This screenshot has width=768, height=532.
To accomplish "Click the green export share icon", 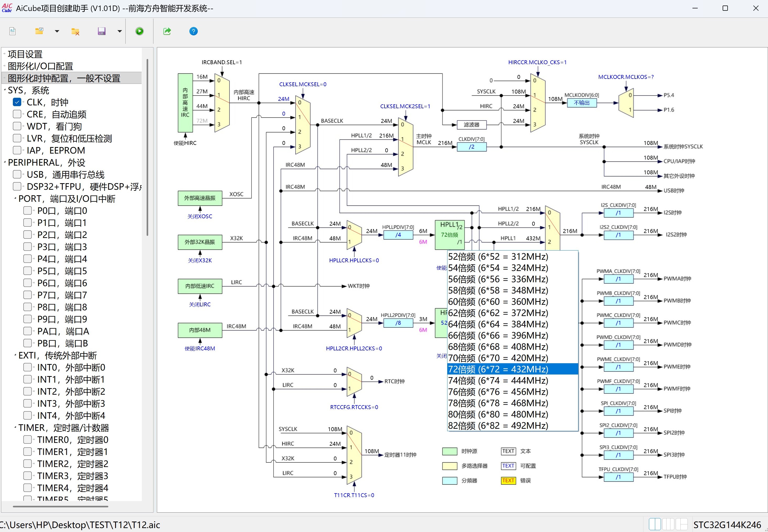I will pyautogui.click(x=167, y=31).
